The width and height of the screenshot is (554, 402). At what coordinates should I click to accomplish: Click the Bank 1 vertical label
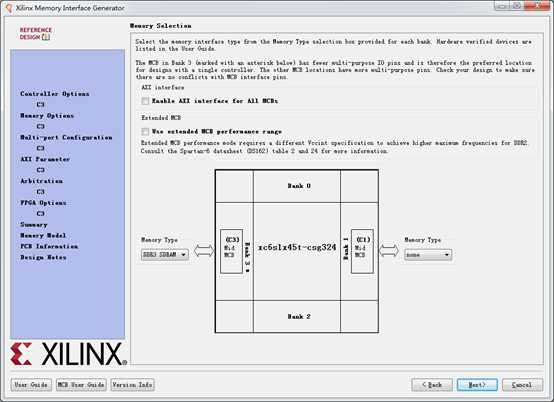pyautogui.click(x=346, y=248)
